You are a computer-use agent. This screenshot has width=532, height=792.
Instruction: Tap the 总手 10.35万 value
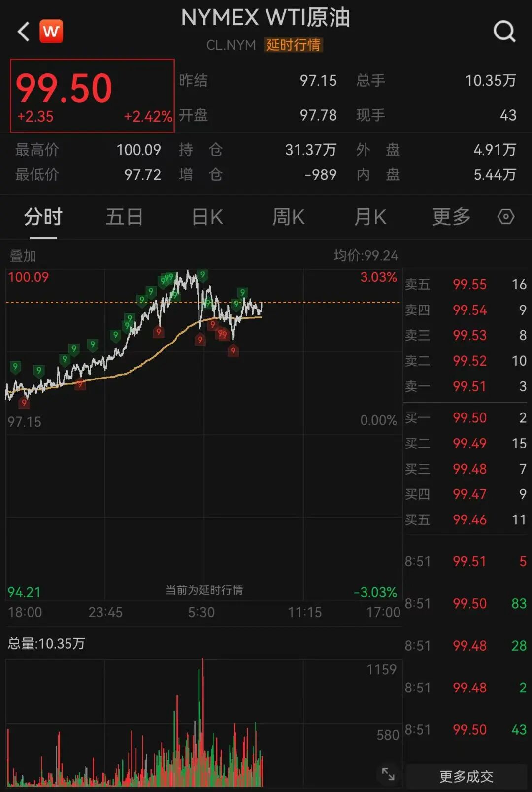491,80
